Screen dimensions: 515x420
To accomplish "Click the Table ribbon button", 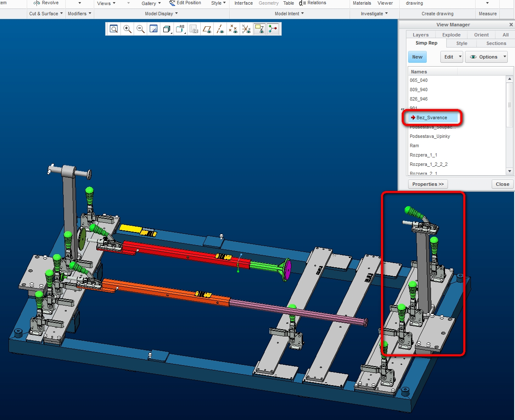I will [288, 3].
